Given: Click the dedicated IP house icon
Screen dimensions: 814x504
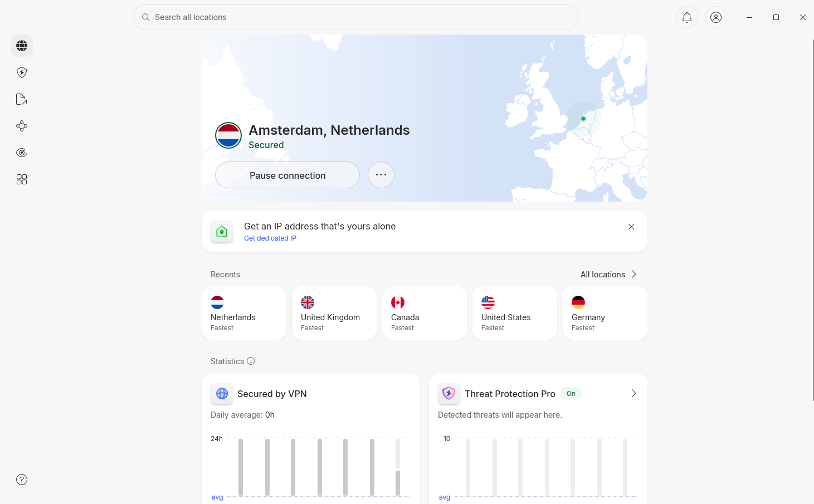Looking at the screenshot, I should pyautogui.click(x=222, y=231).
